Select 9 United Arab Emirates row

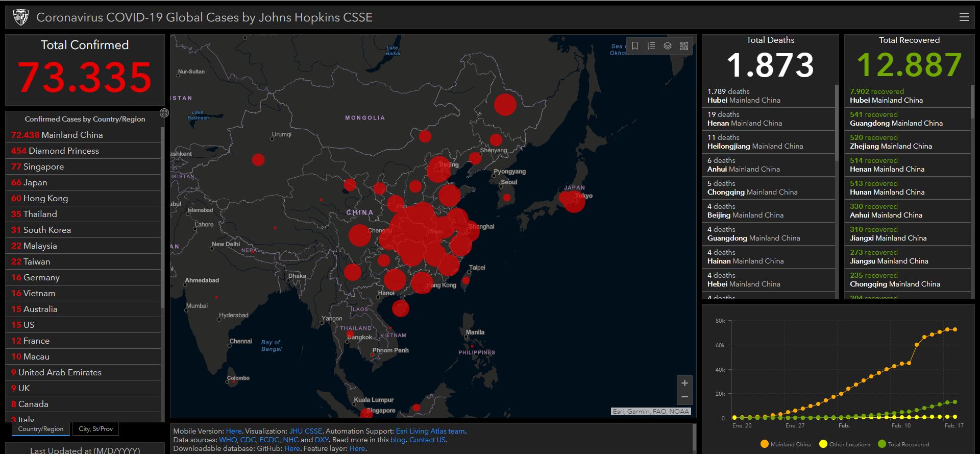click(84, 372)
